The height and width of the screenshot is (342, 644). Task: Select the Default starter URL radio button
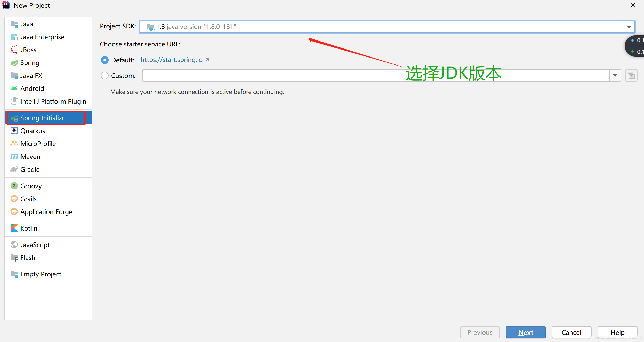click(104, 60)
